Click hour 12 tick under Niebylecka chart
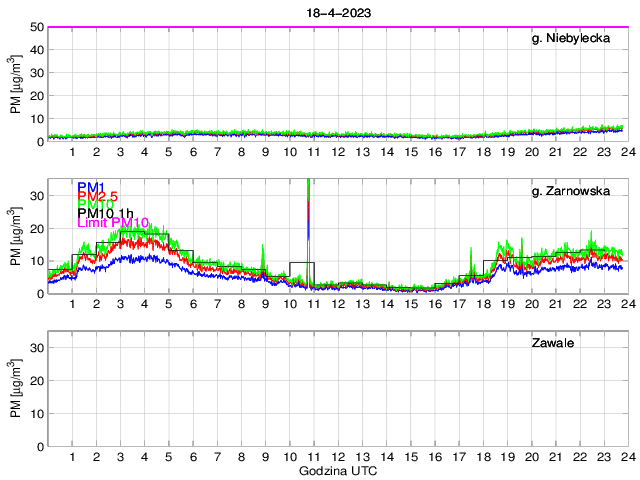Screen dimensions: 640x480 coord(338,152)
